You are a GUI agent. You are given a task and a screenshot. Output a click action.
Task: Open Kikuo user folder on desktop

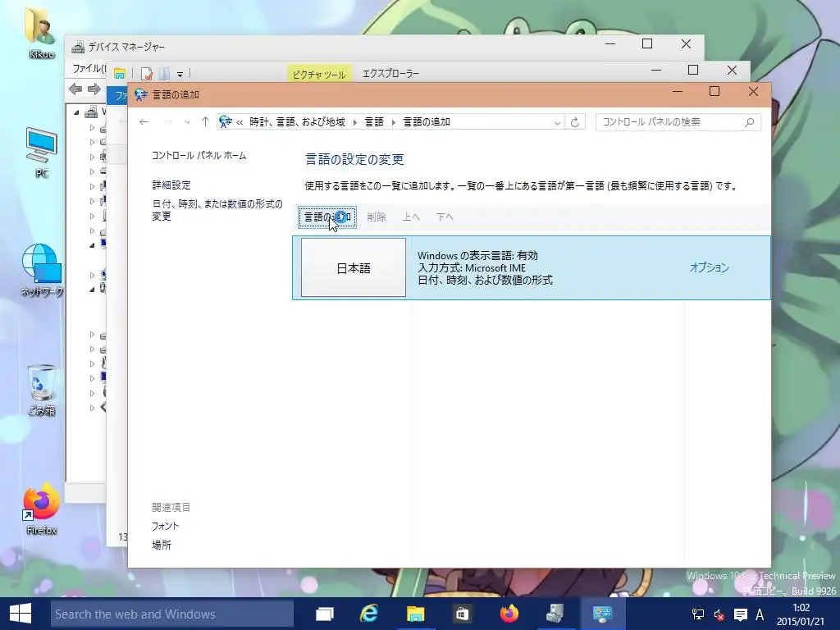[41, 33]
